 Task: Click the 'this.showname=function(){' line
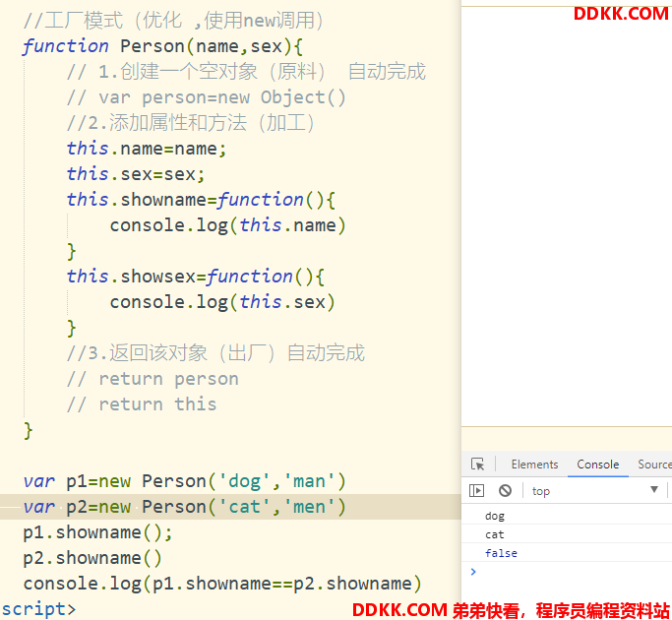(x=201, y=200)
